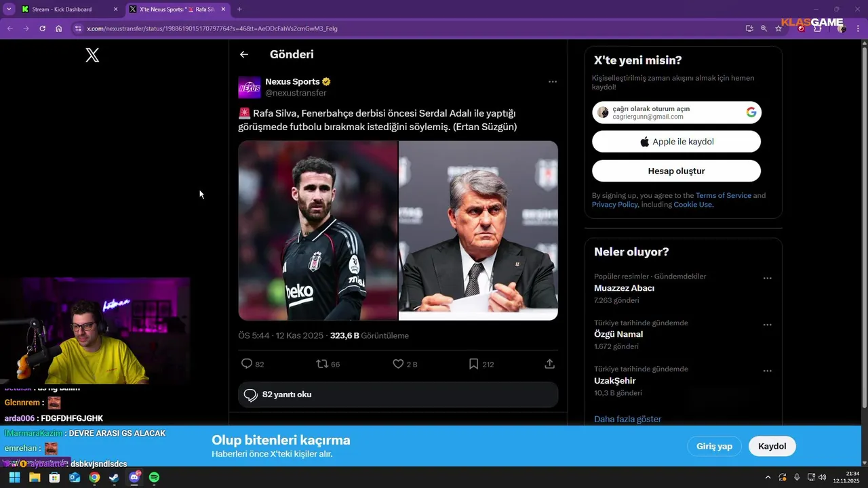Click the browser forward arrow
Image resolution: width=868 pixels, height=488 pixels.
coord(26,28)
